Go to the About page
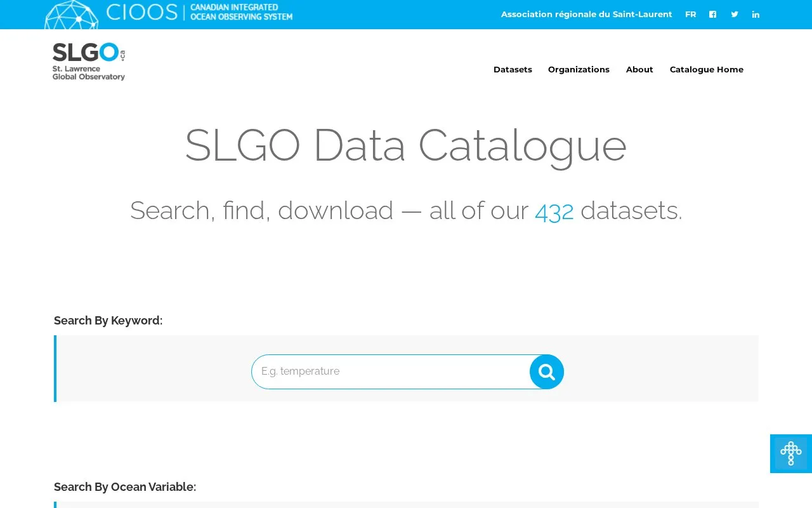812x508 pixels. click(x=639, y=69)
